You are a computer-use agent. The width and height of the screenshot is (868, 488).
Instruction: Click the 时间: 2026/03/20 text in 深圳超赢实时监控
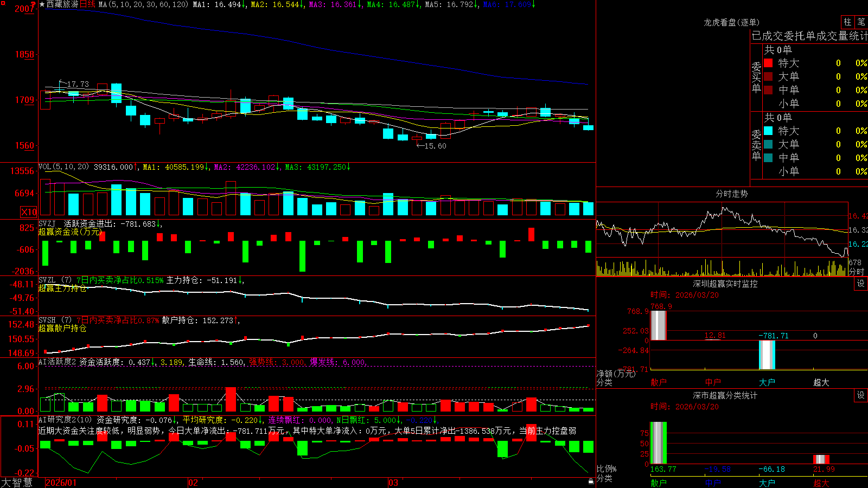click(685, 295)
